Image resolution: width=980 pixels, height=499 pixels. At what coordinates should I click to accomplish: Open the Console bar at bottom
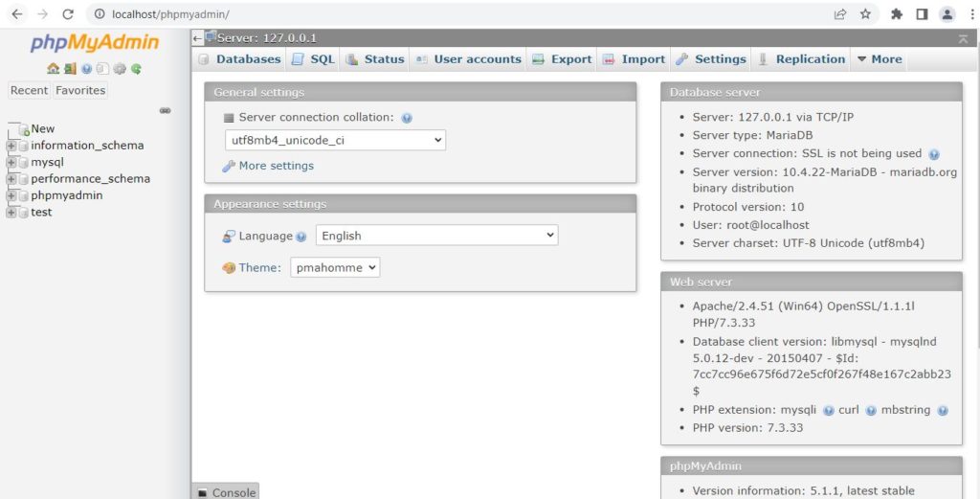(226, 492)
